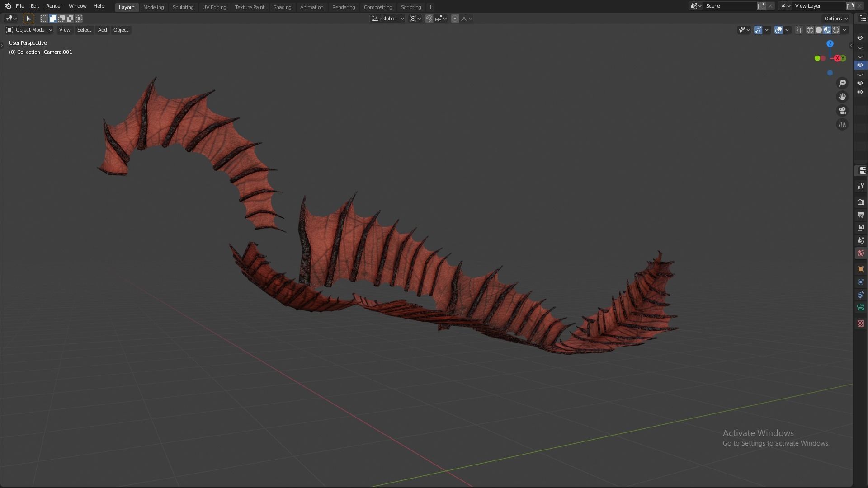
Task: Toggle X-Ray mode
Action: [799, 30]
